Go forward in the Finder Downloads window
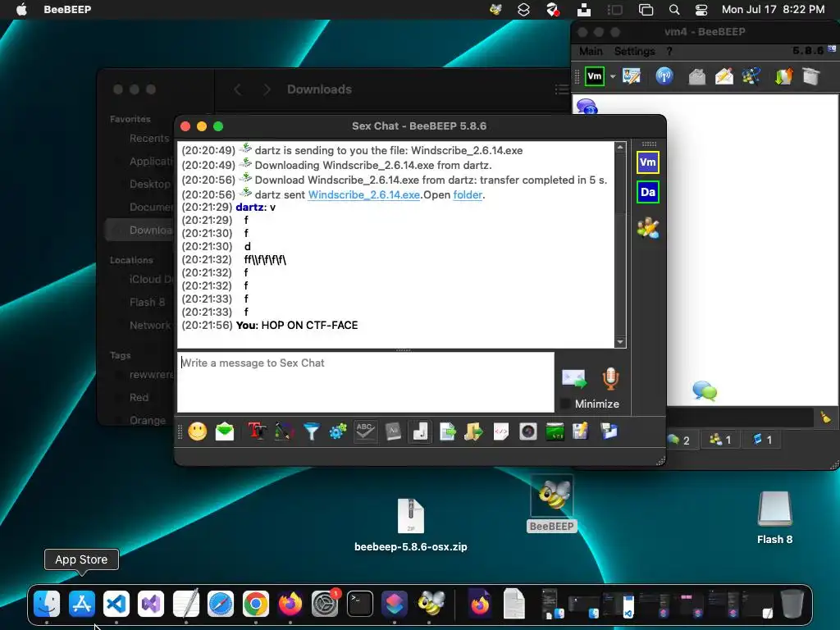The height and width of the screenshot is (630, 840). tap(267, 89)
